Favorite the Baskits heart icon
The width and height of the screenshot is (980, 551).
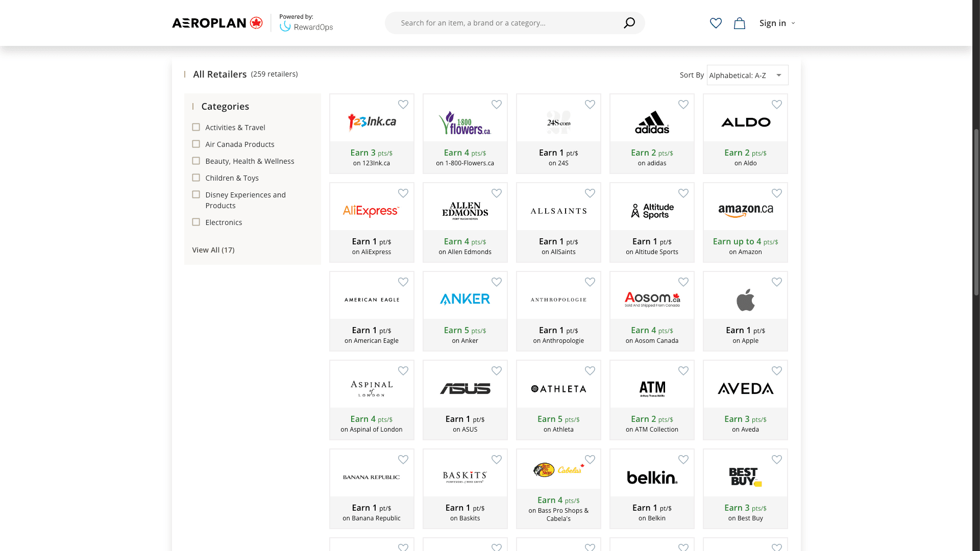tap(497, 459)
